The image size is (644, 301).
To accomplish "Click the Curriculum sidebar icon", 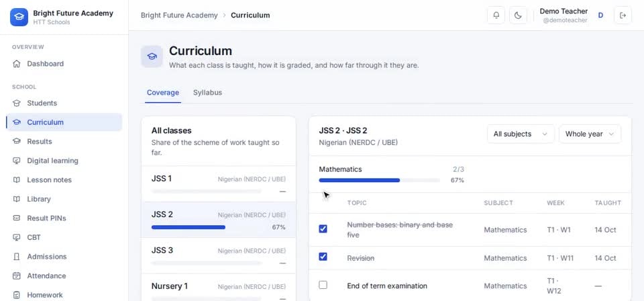I will 16,122.
